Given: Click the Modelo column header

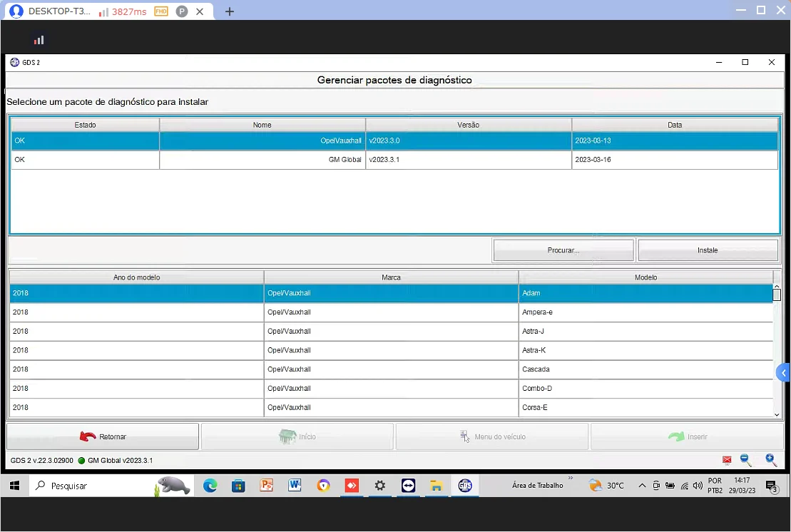Looking at the screenshot, I should pyautogui.click(x=645, y=277).
